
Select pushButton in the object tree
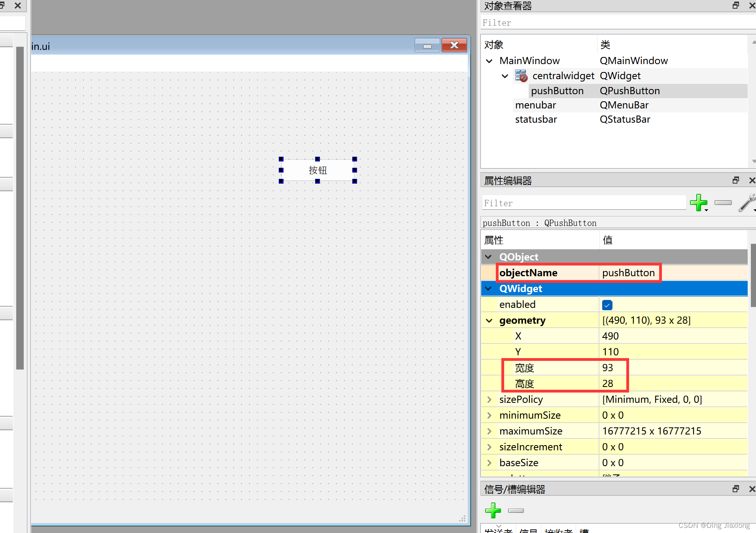click(557, 91)
